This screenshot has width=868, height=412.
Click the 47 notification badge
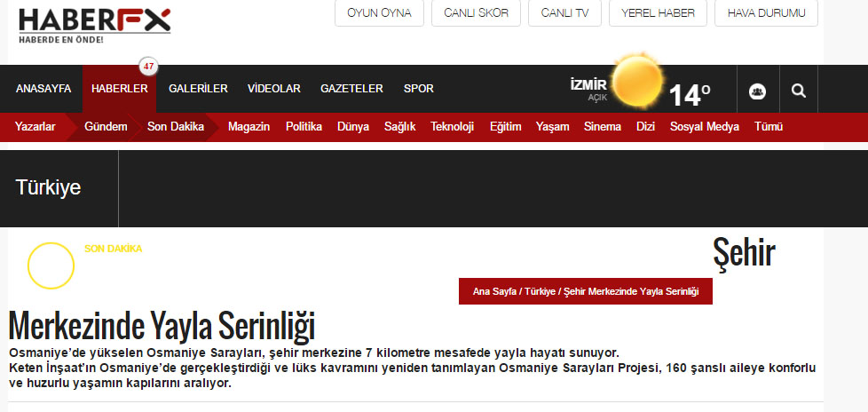pos(148,67)
